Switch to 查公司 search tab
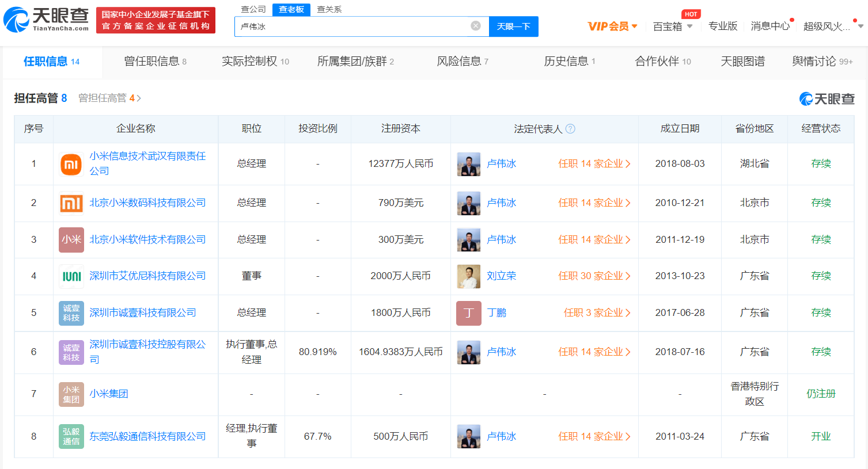868x469 pixels. click(x=253, y=10)
